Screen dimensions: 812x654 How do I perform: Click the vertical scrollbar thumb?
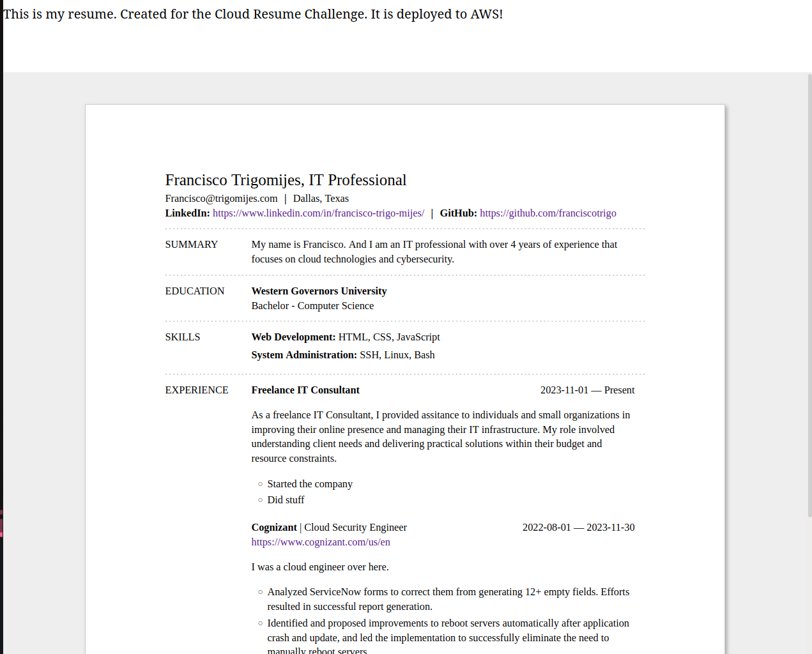809,295
